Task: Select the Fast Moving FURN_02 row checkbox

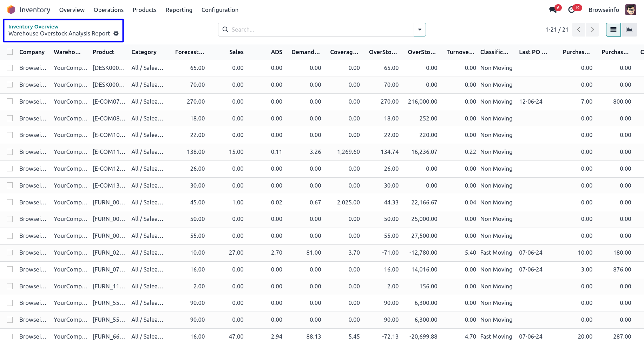Action: pos(10,253)
